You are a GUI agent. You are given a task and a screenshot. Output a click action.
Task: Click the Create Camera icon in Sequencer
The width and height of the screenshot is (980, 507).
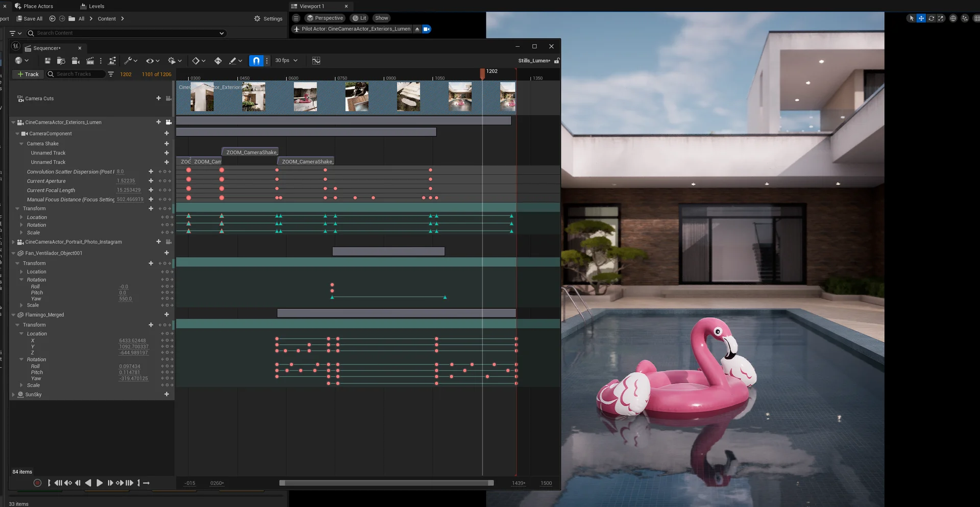[76, 61]
